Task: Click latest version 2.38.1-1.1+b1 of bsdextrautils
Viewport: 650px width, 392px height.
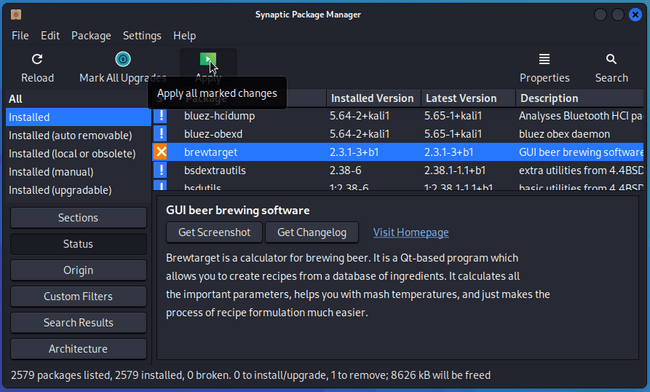Action: tap(455, 170)
